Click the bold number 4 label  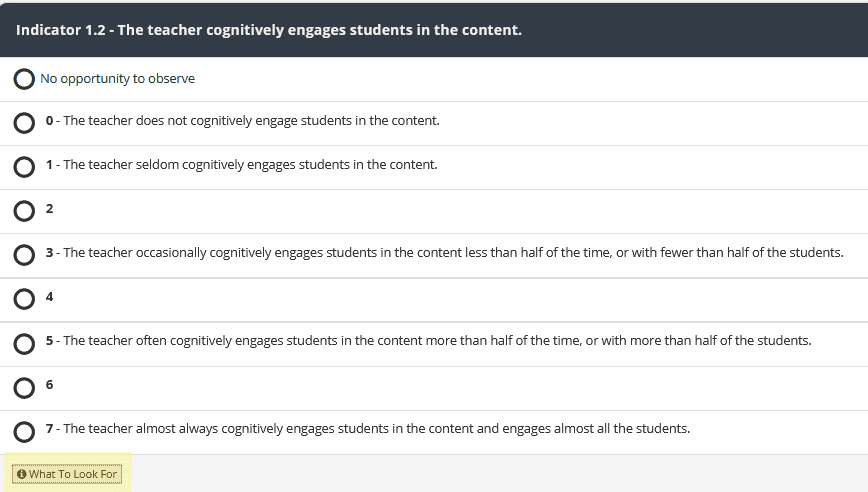(x=49, y=297)
